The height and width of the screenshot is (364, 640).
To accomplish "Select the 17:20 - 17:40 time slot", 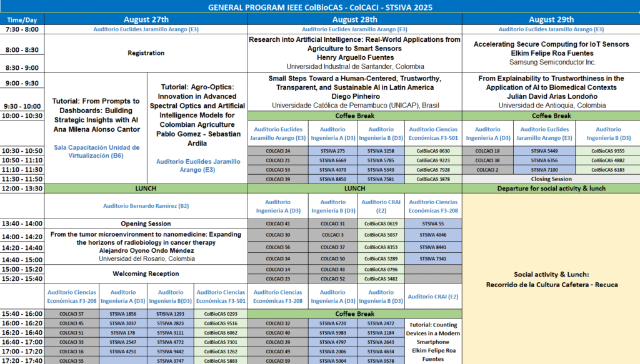I will coord(22,361).
